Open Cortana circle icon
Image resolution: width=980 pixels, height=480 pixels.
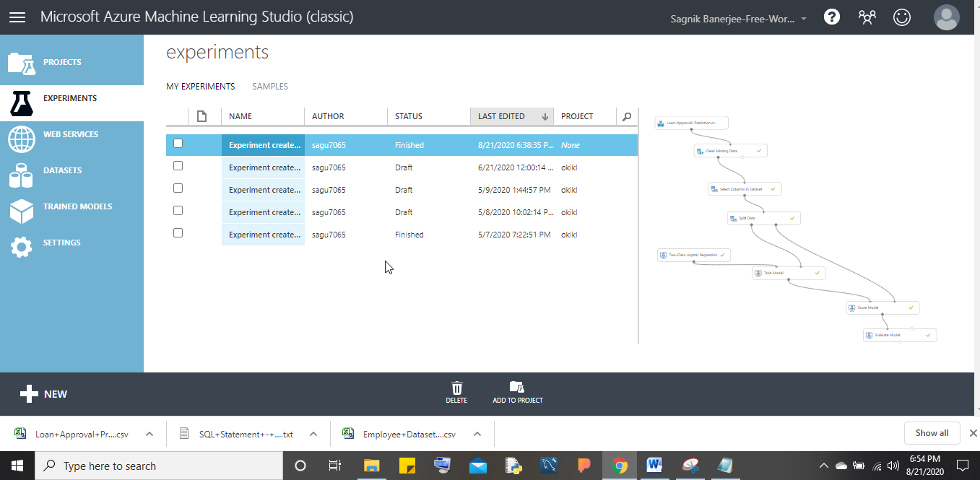tap(301, 466)
